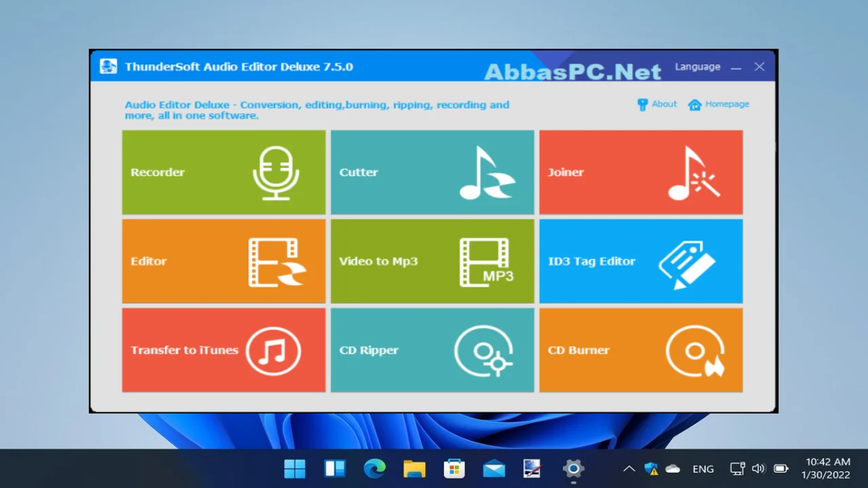868x488 pixels.
Task: Open the Windows Start menu
Action: click(295, 468)
